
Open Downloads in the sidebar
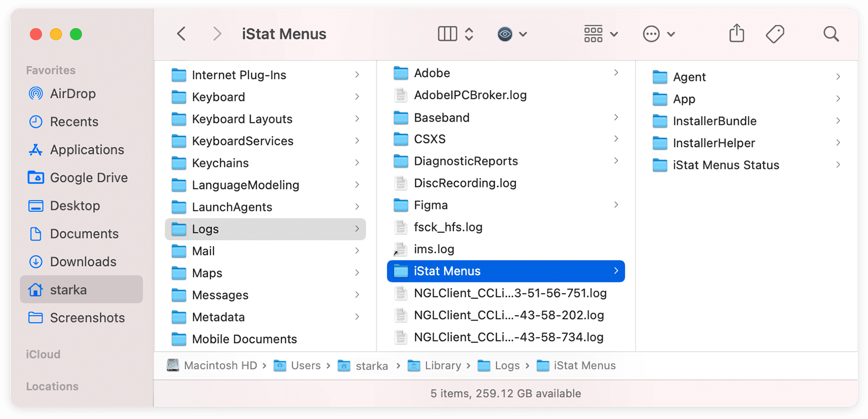81,261
